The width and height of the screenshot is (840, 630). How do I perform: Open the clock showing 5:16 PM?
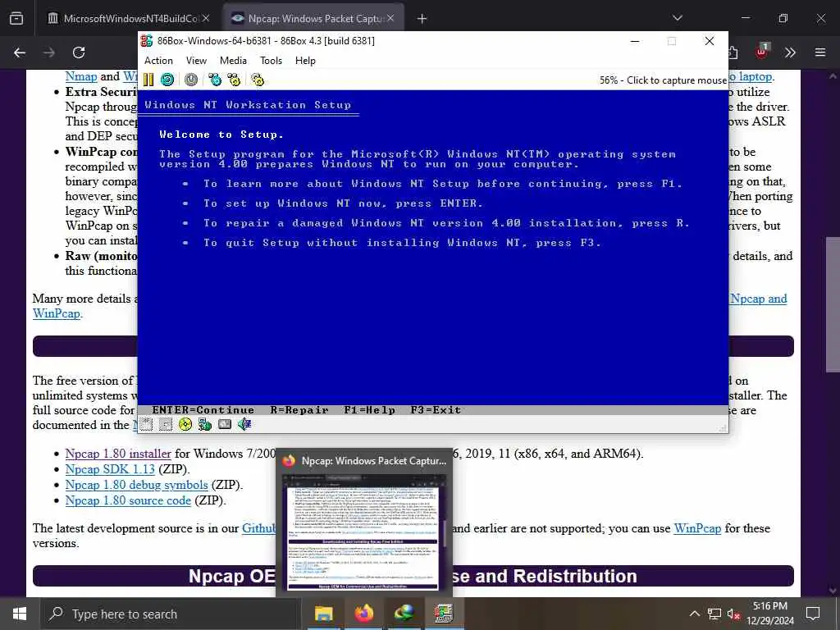coord(769,614)
